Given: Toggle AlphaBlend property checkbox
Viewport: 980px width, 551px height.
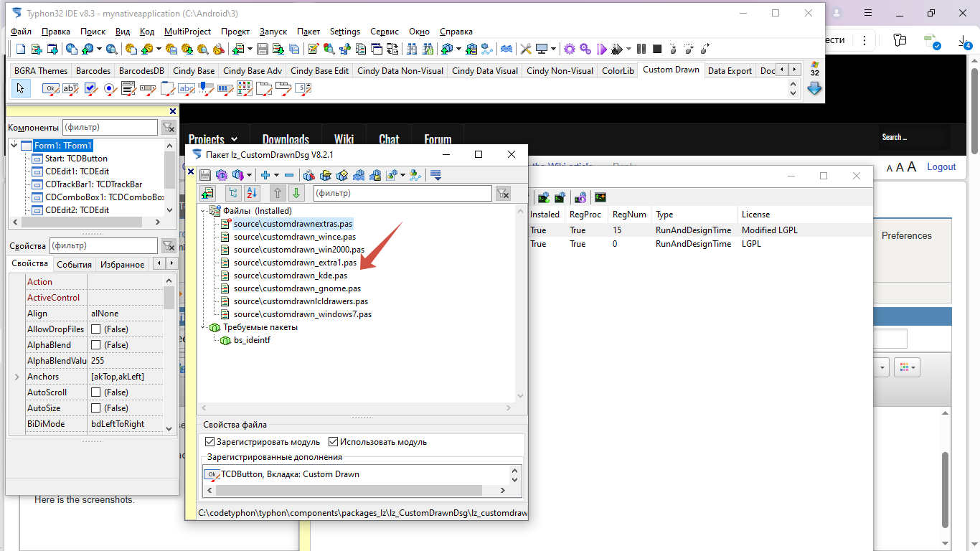Looking at the screenshot, I should click(x=95, y=345).
